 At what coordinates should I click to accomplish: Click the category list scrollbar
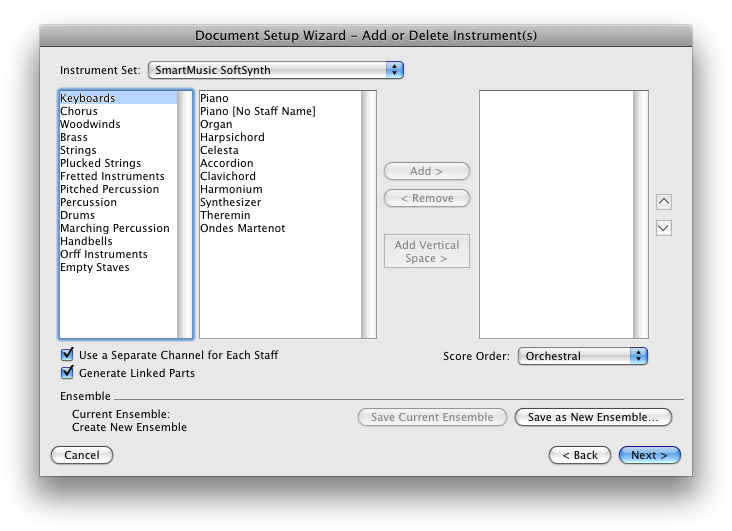[184, 214]
